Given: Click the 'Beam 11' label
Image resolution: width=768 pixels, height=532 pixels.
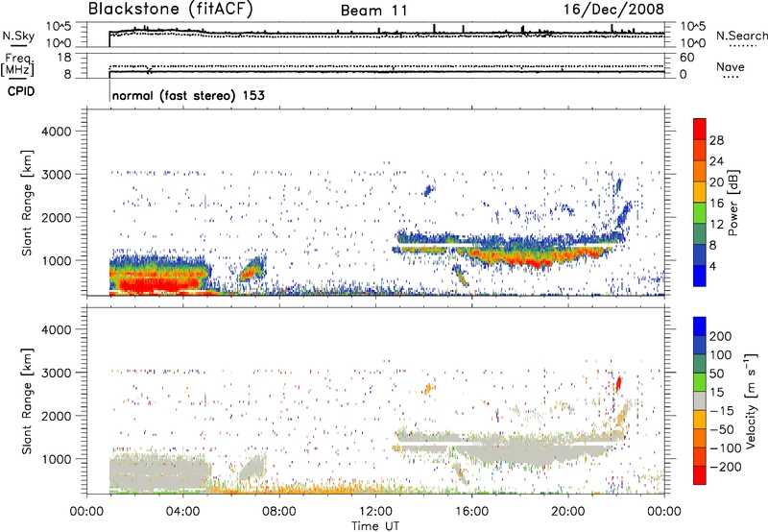Looking at the screenshot, I should click(x=374, y=11).
